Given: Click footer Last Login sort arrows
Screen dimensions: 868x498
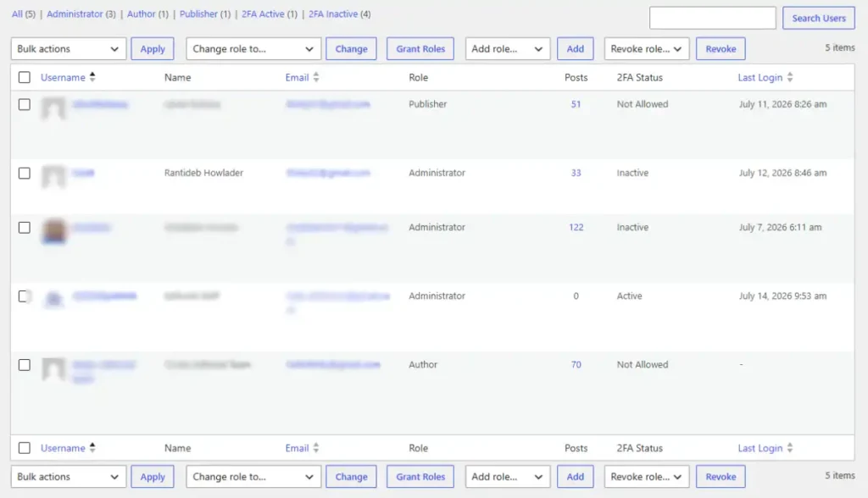Looking at the screenshot, I should tap(790, 448).
